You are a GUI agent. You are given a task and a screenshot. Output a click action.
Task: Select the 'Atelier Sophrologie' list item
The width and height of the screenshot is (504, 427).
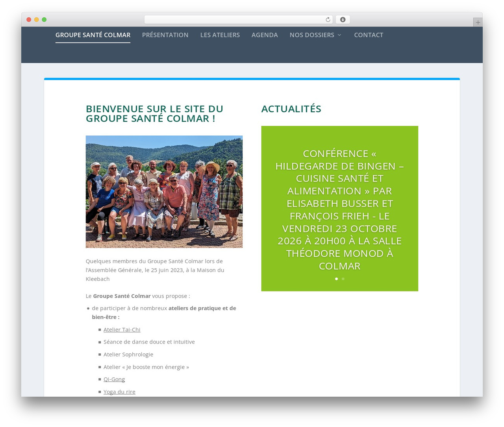click(x=128, y=355)
